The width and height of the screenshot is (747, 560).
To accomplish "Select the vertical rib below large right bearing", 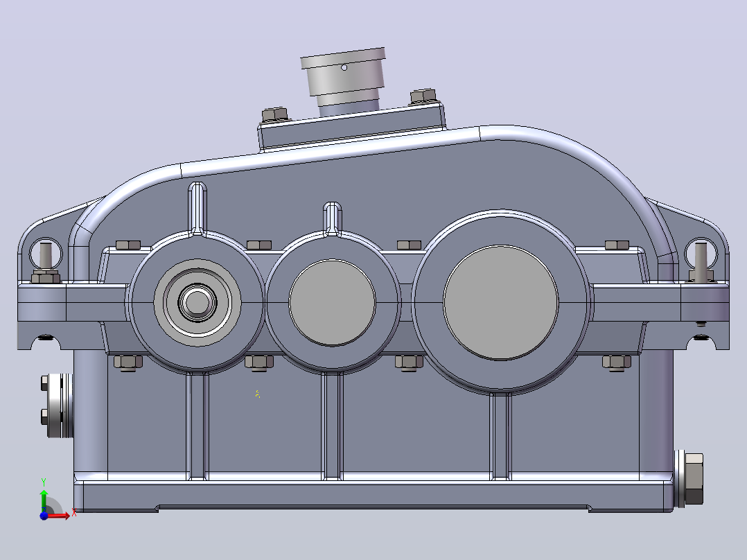I will point(501,435).
